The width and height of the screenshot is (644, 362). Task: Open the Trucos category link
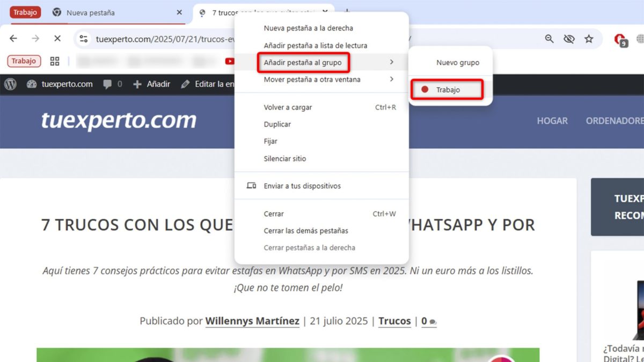pos(394,321)
